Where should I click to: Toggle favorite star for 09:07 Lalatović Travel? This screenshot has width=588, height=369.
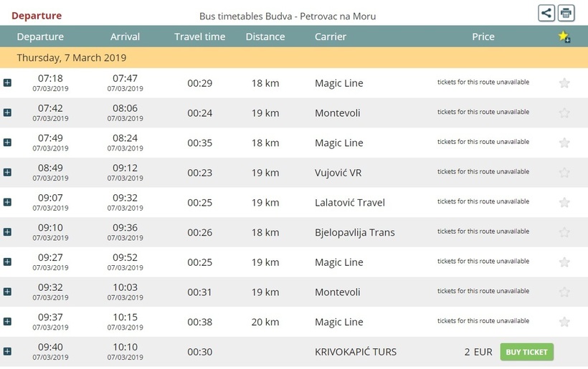pos(564,202)
